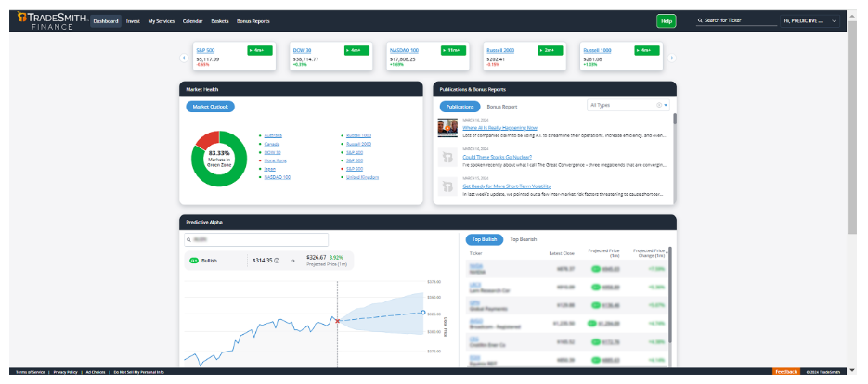Click the Predictive Alpha ticker search field
The image size is (868, 384).
coord(256,240)
